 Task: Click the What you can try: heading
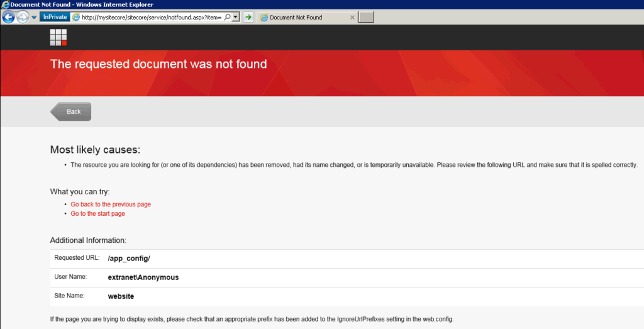[80, 191]
